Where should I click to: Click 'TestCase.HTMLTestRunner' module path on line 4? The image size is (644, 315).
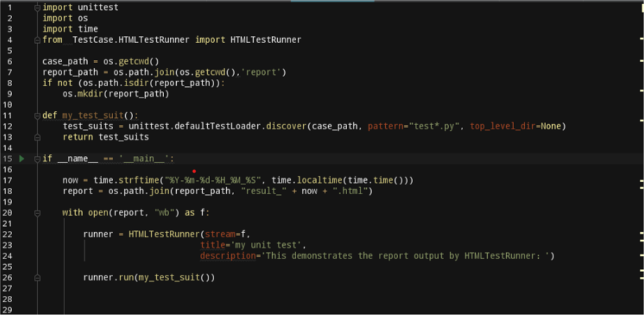(x=131, y=40)
